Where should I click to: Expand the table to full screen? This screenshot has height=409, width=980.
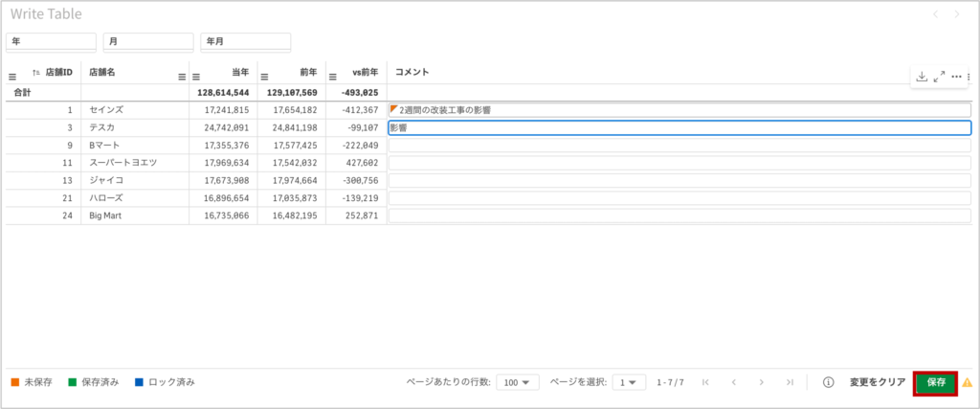tap(939, 77)
